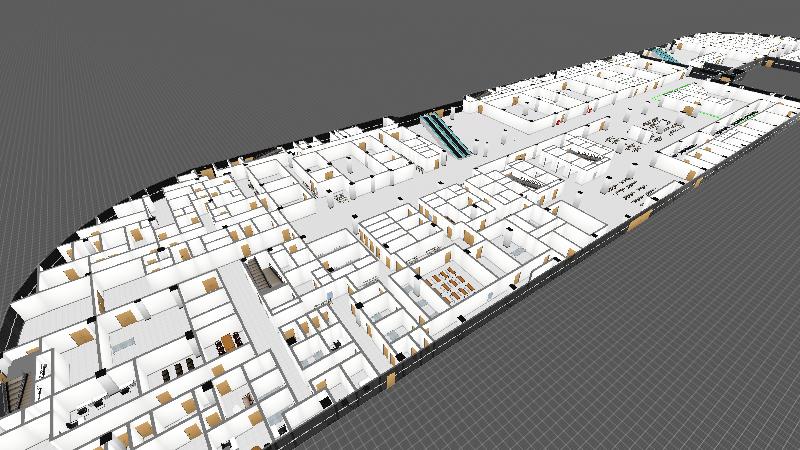Select the teal escalator at the far end
Image resolution: width=800 pixels, height=450 pixels.
tap(664, 54)
